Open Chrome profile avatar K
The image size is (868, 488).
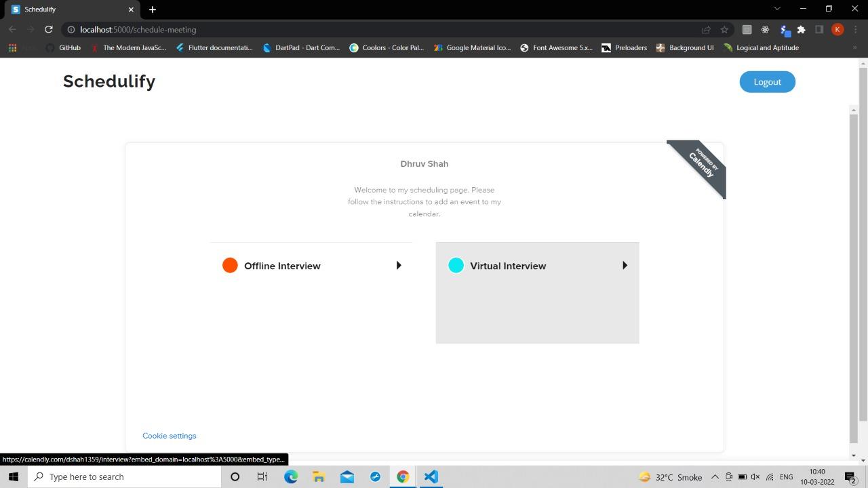(x=837, y=29)
